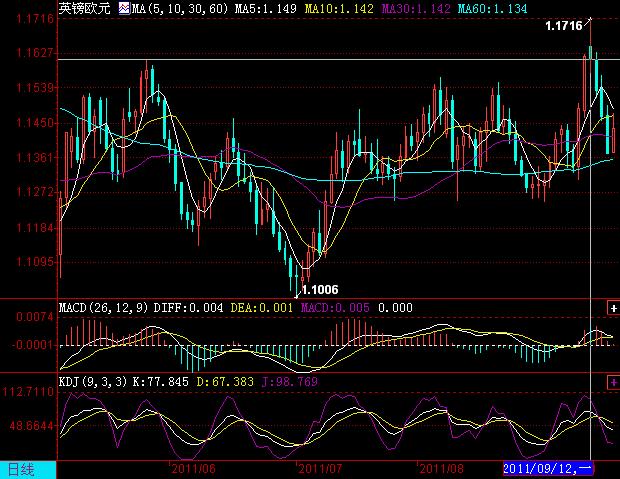Click the MACD(26,12,9) indicator label
620x479 pixels.
pos(104,307)
